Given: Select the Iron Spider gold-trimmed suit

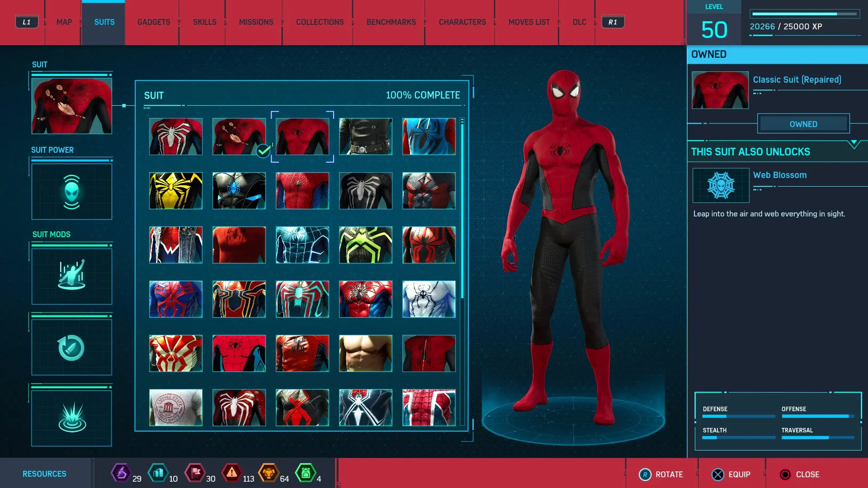Looking at the screenshot, I should pos(239,299).
